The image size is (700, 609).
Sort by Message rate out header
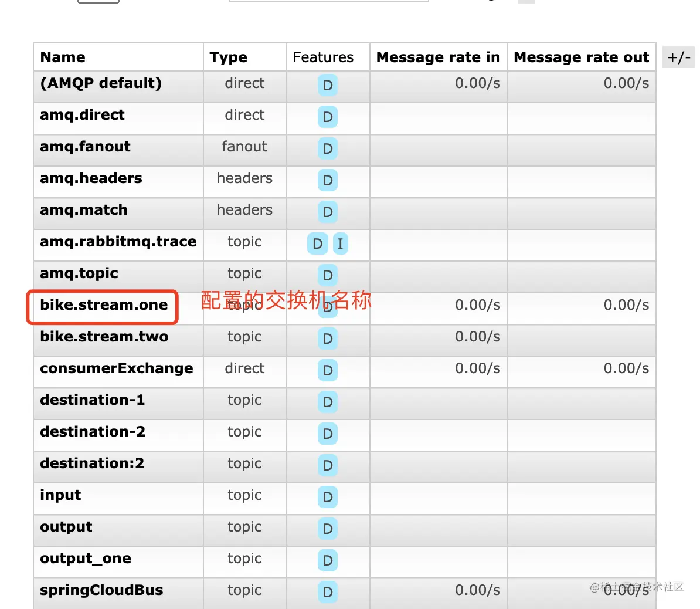[x=581, y=57]
